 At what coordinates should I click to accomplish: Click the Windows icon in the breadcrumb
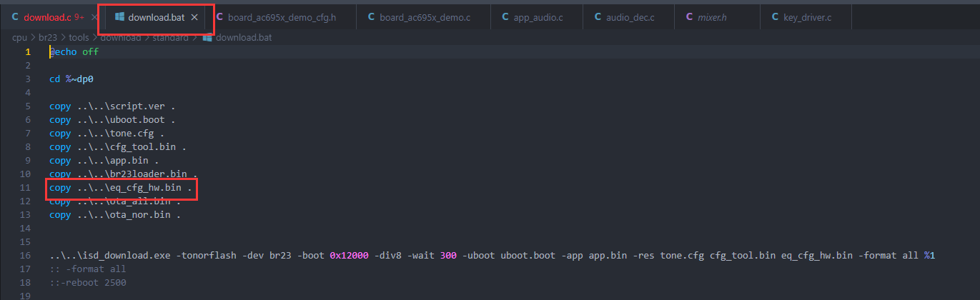point(207,37)
